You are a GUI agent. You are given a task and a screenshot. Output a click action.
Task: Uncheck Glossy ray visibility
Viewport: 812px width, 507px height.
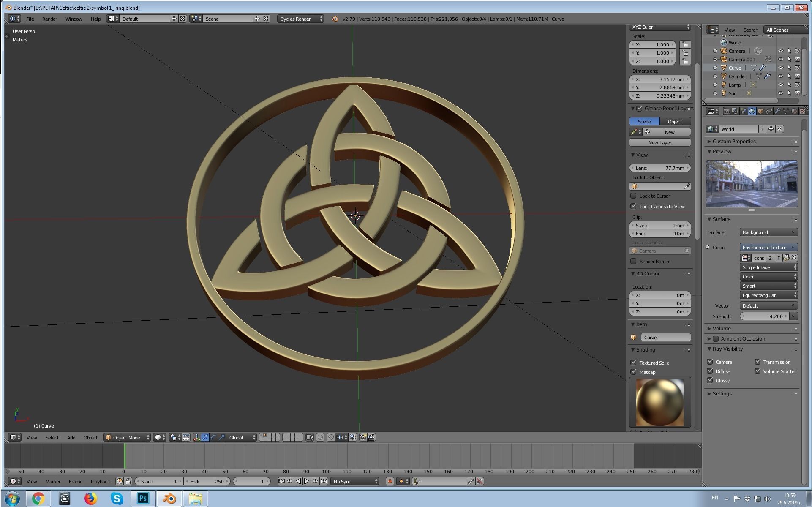pos(710,380)
